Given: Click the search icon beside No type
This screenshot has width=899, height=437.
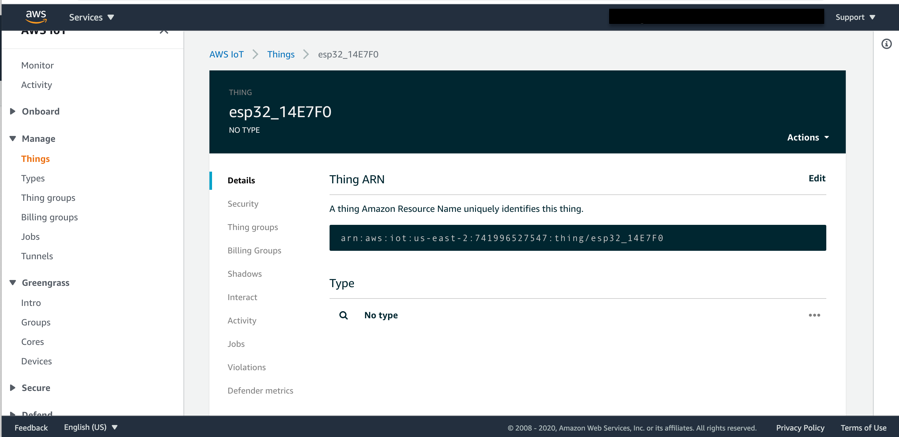Looking at the screenshot, I should pyautogui.click(x=343, y=315).
